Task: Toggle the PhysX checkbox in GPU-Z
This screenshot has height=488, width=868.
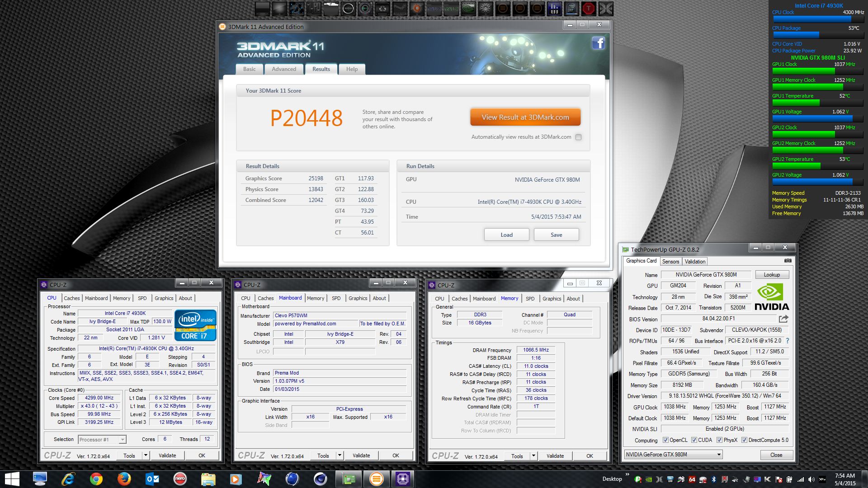Action: click(719, 440)
